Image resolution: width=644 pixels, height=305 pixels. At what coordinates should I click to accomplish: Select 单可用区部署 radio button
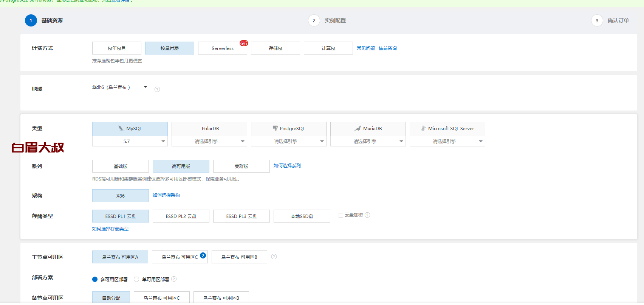136,279
